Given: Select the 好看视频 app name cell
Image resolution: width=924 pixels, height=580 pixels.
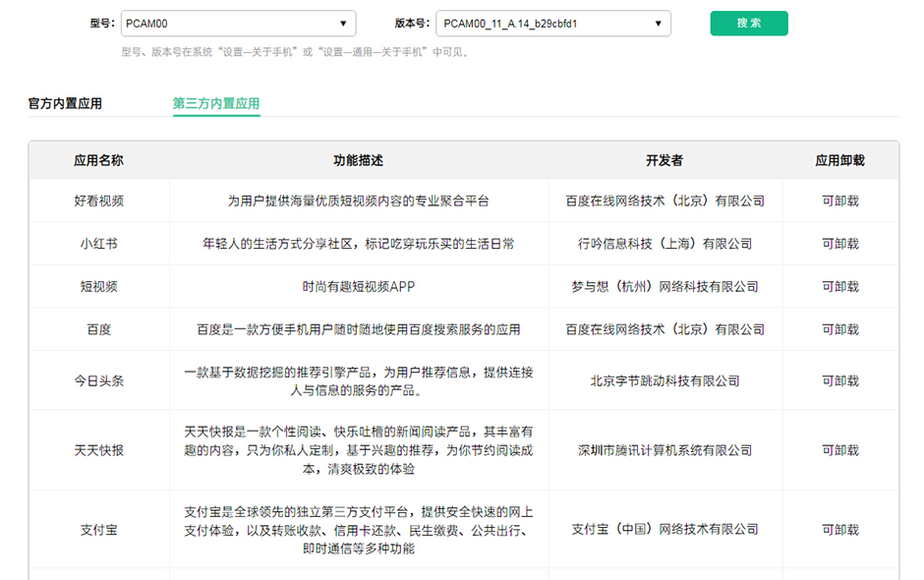Looking at the screenshot, I should [x=99, y=201].
